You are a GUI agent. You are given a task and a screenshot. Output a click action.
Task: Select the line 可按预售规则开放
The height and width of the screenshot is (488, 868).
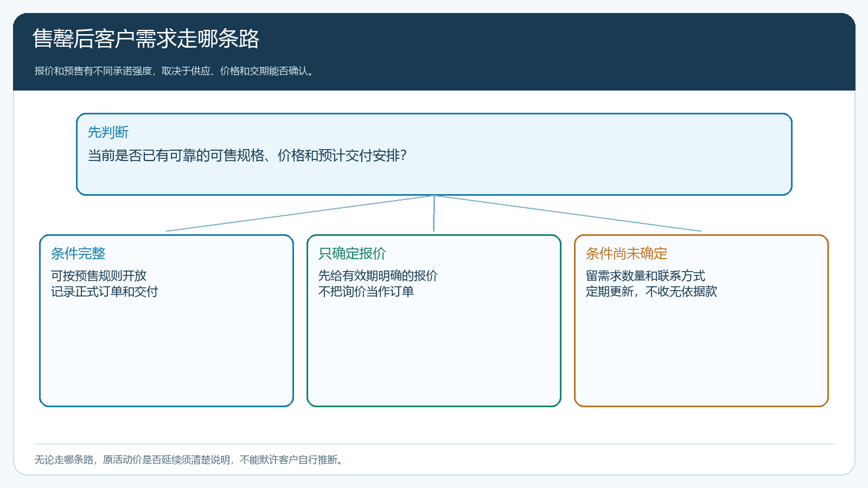click(99, 275)
